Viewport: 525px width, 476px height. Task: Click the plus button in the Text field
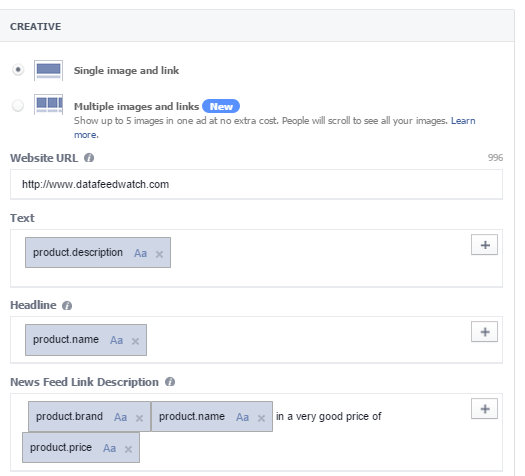click(x=484, y=245)
